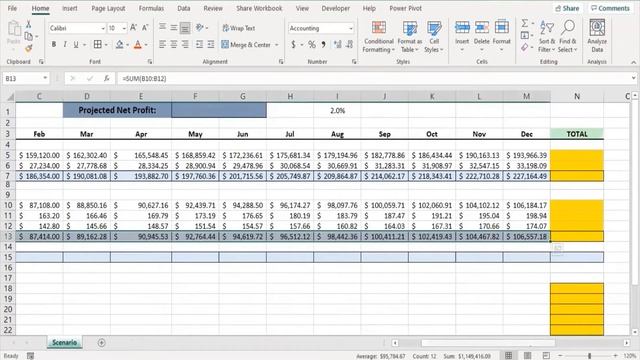Open Sort & Filter menu
The height and width of the screenshot is (360, 640).
pos(547,36)
